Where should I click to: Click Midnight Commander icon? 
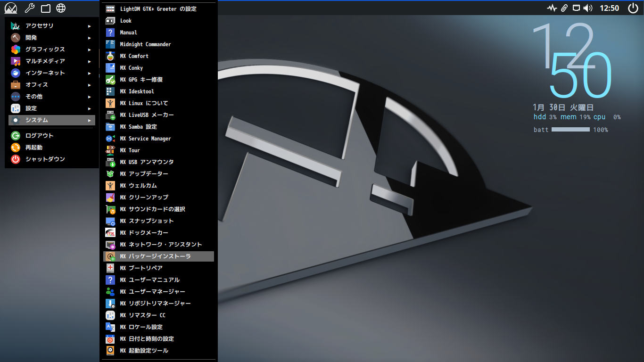(x=110, y=44)
